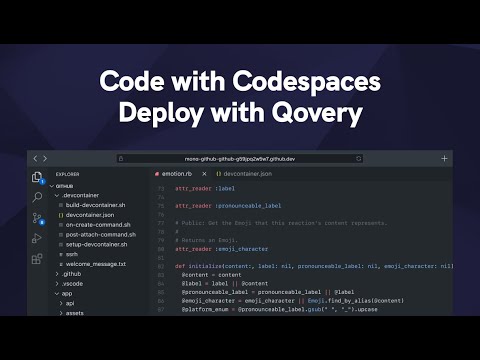Click the github.dev address bar
480x360 pixels.
(240, 159)
